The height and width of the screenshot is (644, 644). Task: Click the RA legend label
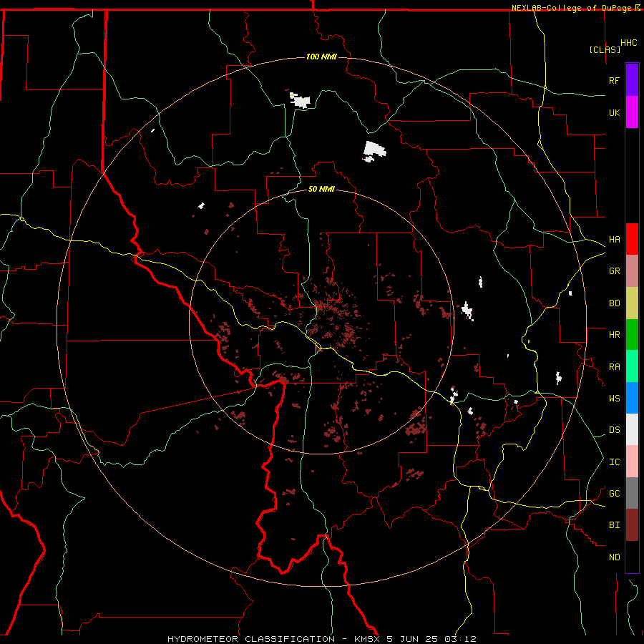tap(614, 367)
